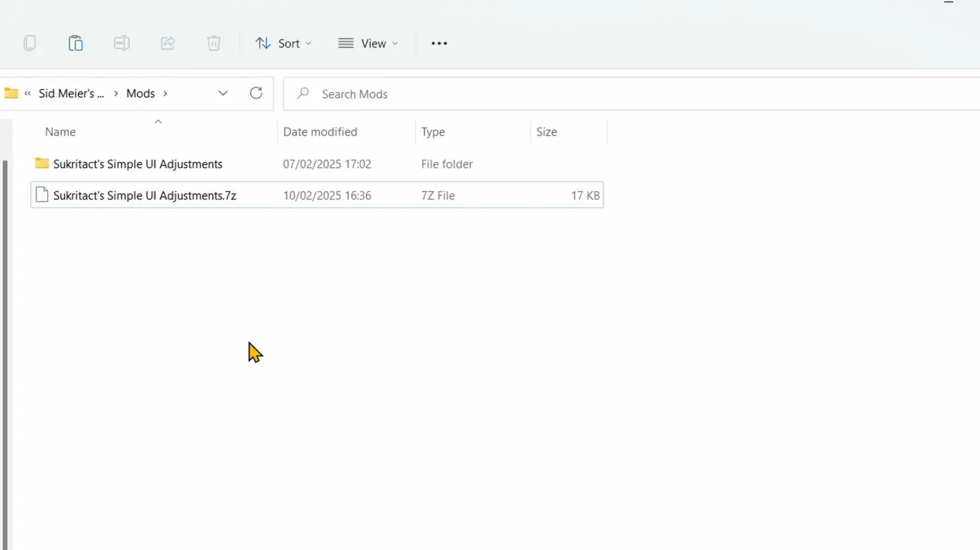Sort by Date modified column header

pyautogui.click(x=320, y=132)
